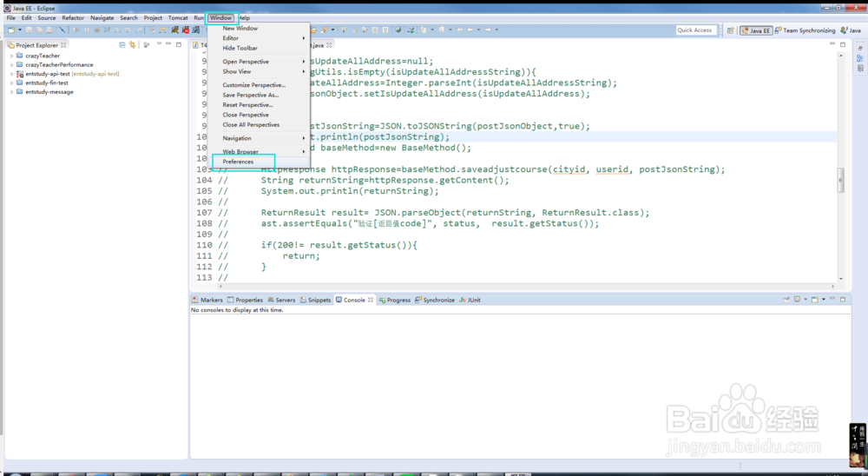Maximize the Project Explorer view

[x=179, y=44]
